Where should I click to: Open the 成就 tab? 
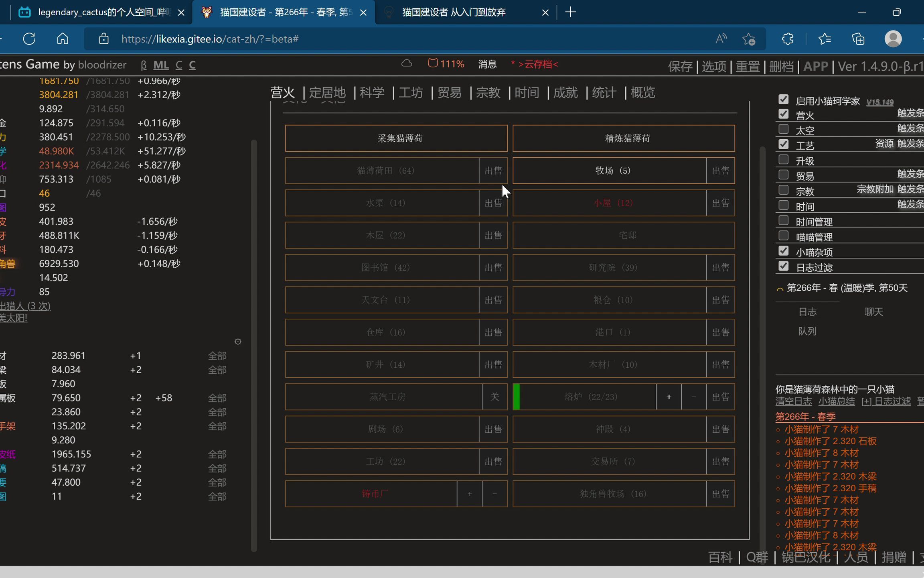click(565, 93)
